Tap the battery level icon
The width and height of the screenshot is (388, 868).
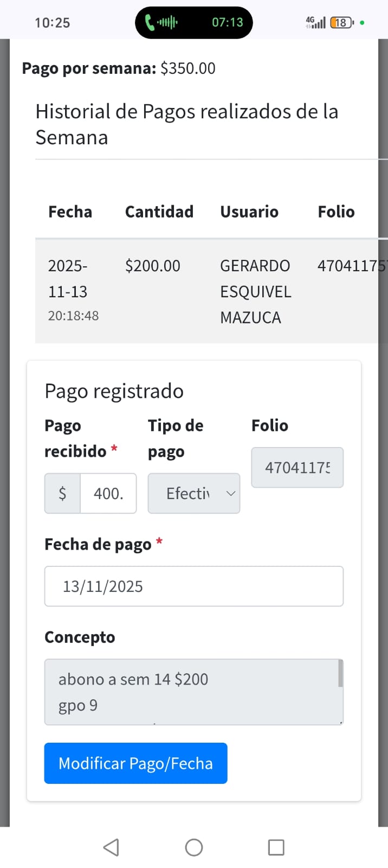[341, 23]
